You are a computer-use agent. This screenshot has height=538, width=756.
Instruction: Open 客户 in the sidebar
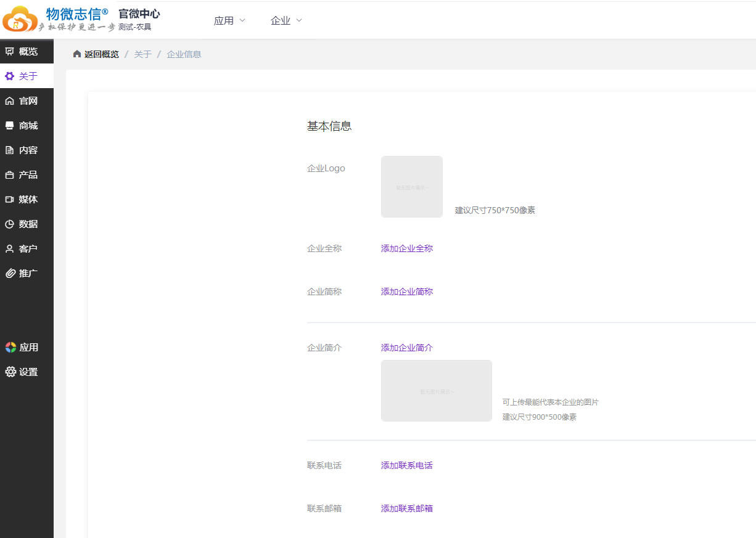click(27, 248)
